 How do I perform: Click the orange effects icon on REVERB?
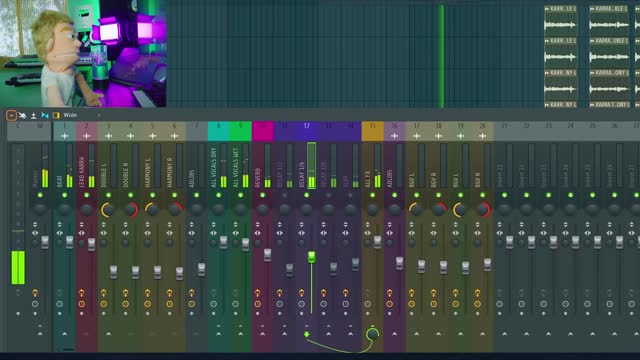[x=258, y=293]
